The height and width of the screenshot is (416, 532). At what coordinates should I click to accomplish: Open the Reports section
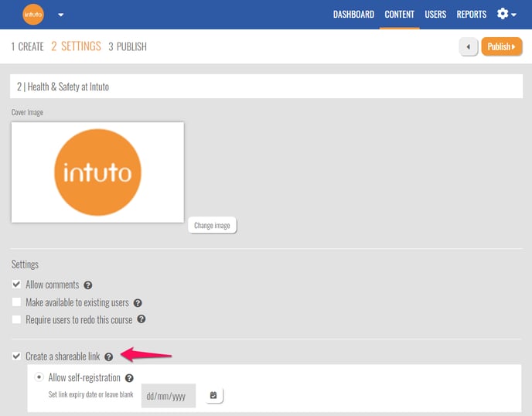[x=471, y=14]
